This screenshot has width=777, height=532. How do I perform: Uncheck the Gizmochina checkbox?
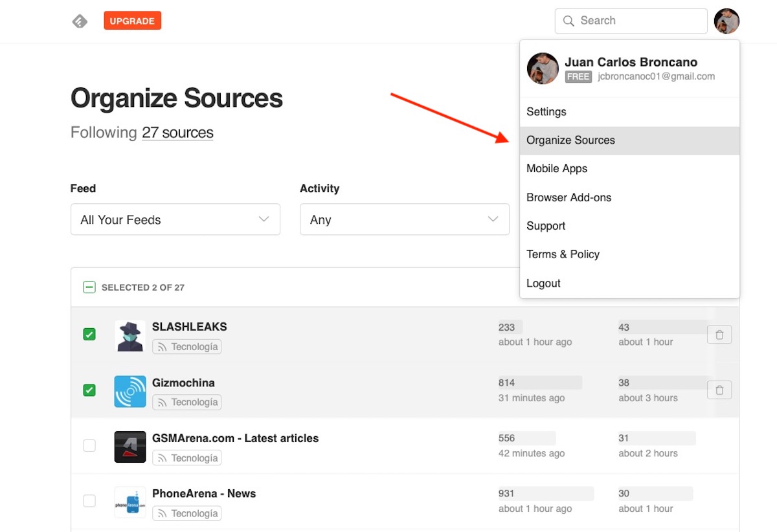click(x=89, y=390)
